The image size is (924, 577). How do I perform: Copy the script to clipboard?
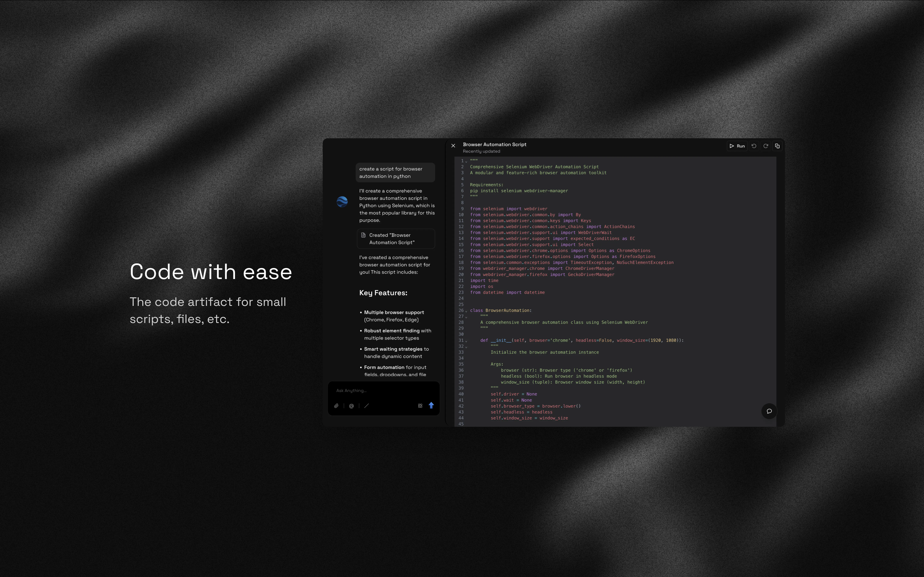[x=777, y=146]
